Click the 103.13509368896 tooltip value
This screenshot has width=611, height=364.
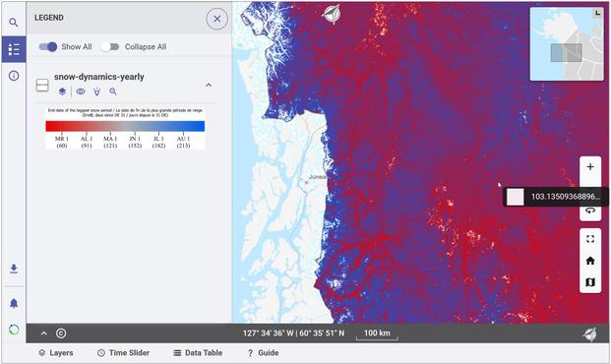(x=566, y=197)
